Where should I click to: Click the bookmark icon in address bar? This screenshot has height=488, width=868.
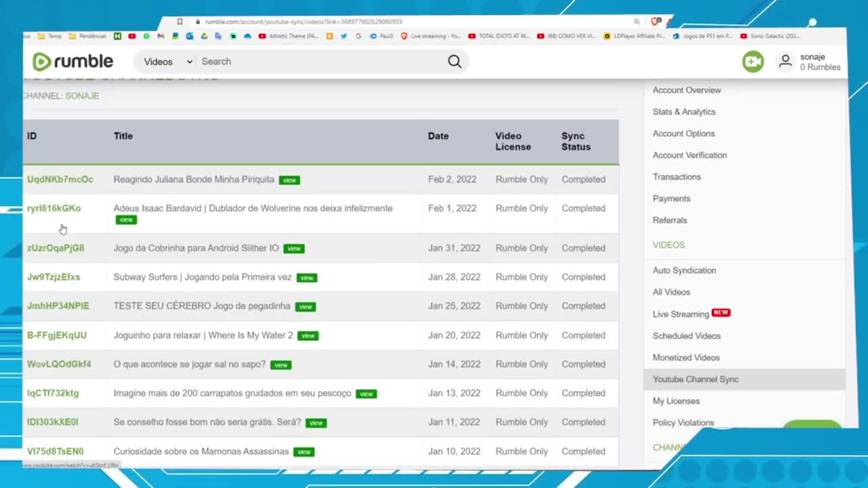(x=180, y=22)
